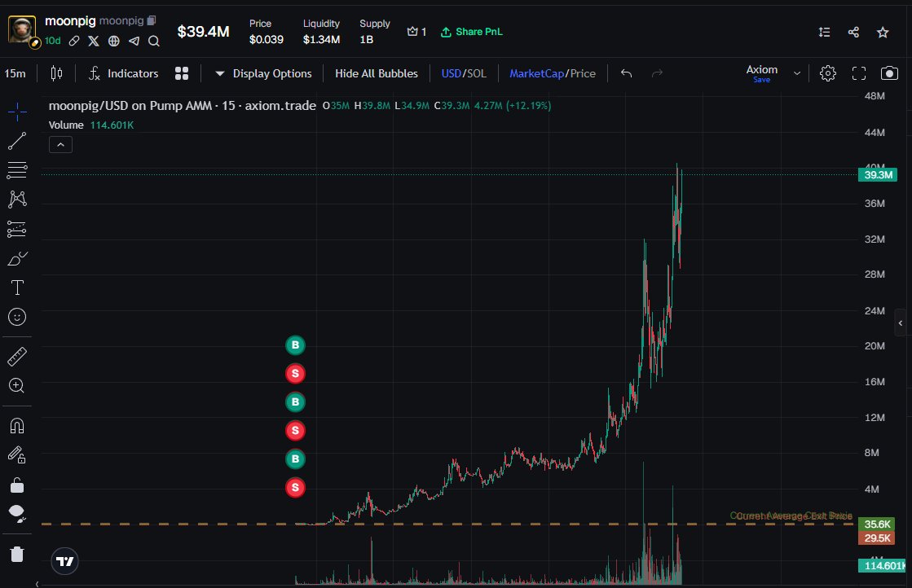Toggle stay in drawing mode pencil-lock
The width and height of the screenshot is (912, 588).
[x=17, y=455]
